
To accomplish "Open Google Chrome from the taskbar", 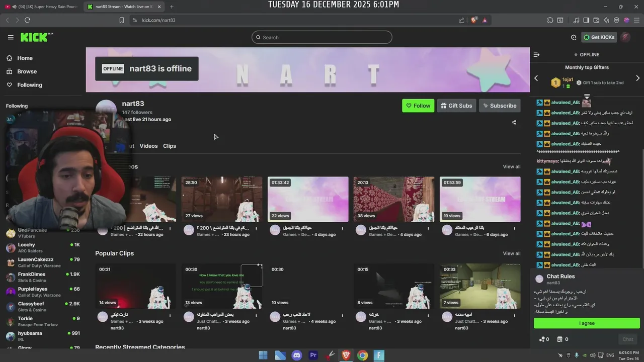I will tap(362, 355).
